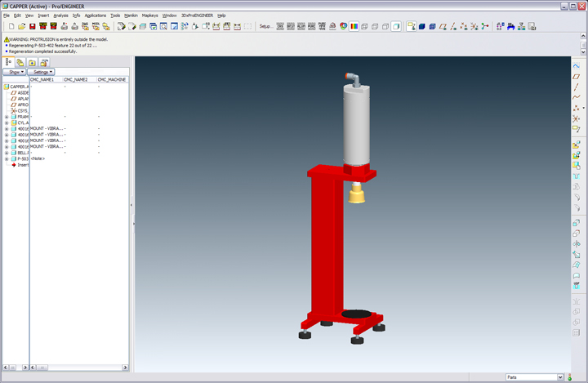The height and width of the screenshot is (383, 588).
Task: Toggle datum points display icon
Action: pyautogui.click(x=464, y=26)
